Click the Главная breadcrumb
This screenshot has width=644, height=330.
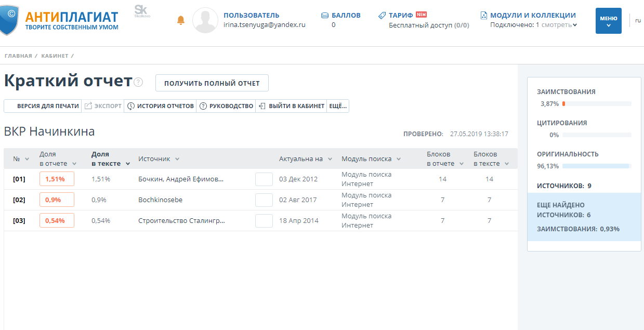click(x=18, y=56)
